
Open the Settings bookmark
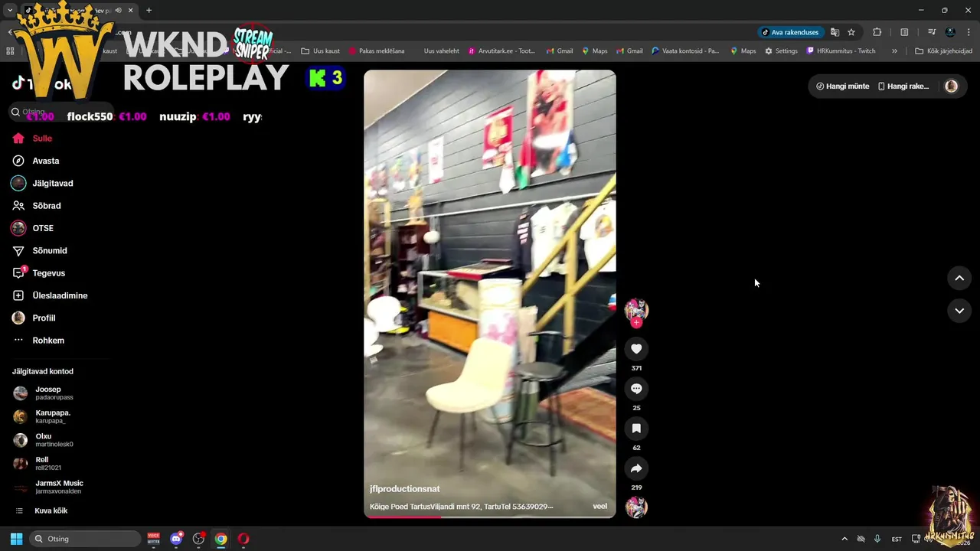pos(781,51)
